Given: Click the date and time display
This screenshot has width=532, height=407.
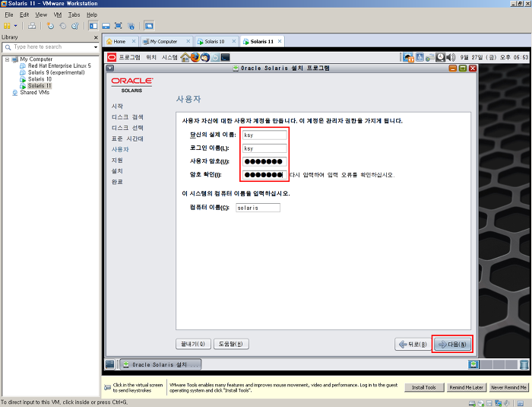Looking at the screenshot, I should (494, 57).
